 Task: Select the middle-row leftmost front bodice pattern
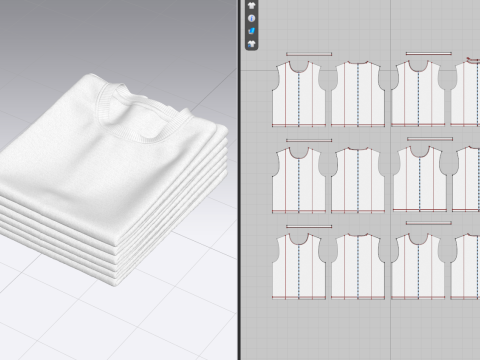click(299, 180)
